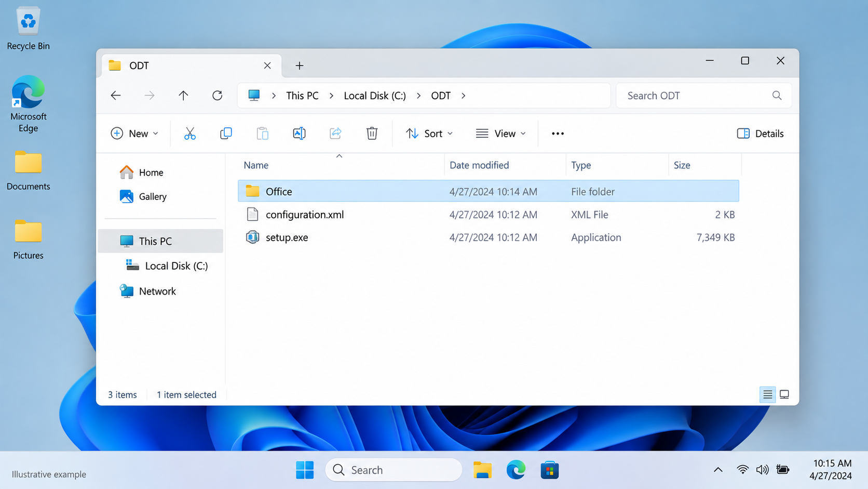Switch to large thumbnails view icon
The height and width of the screenshot is (489, 868).
(784, 394)
